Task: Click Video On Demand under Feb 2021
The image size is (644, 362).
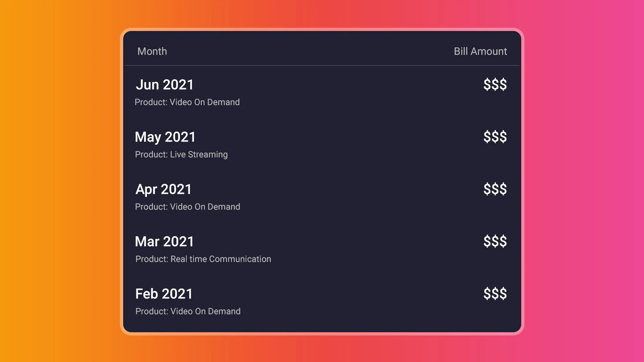Action: 188,311
